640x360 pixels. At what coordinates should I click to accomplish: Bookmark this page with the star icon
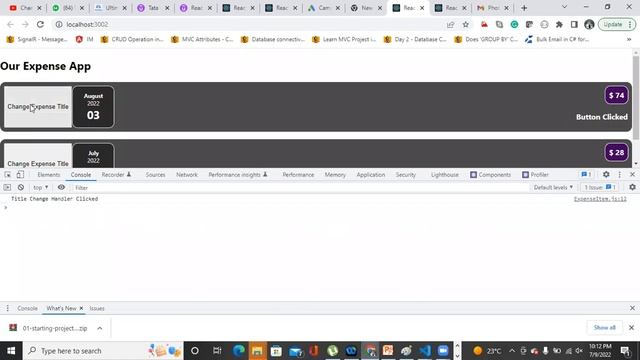tap(466, 24)
